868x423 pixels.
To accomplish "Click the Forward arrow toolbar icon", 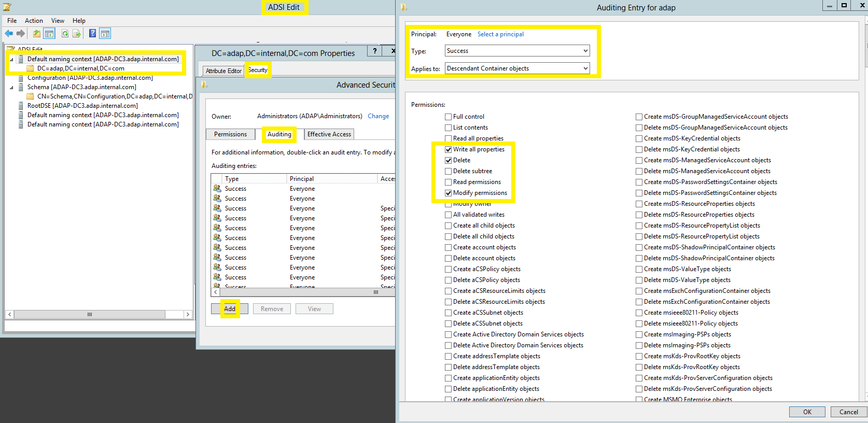I will (x=21, y=34).
